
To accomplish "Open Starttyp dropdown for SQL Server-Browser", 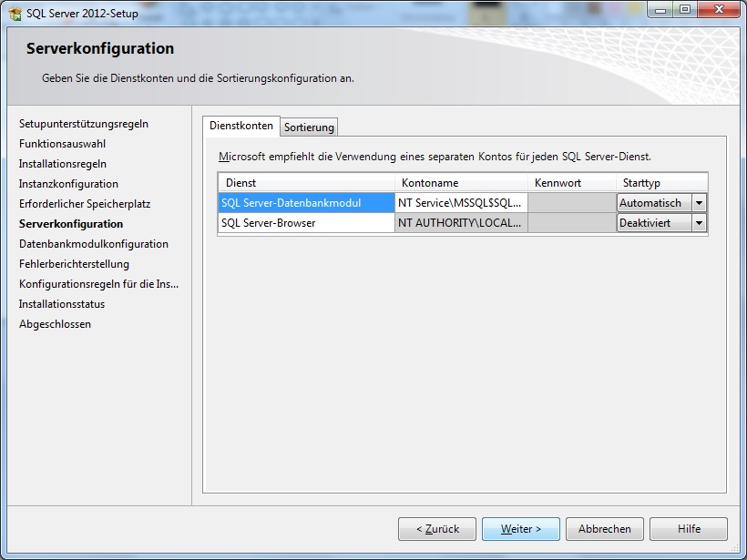I will click(699, 223).
